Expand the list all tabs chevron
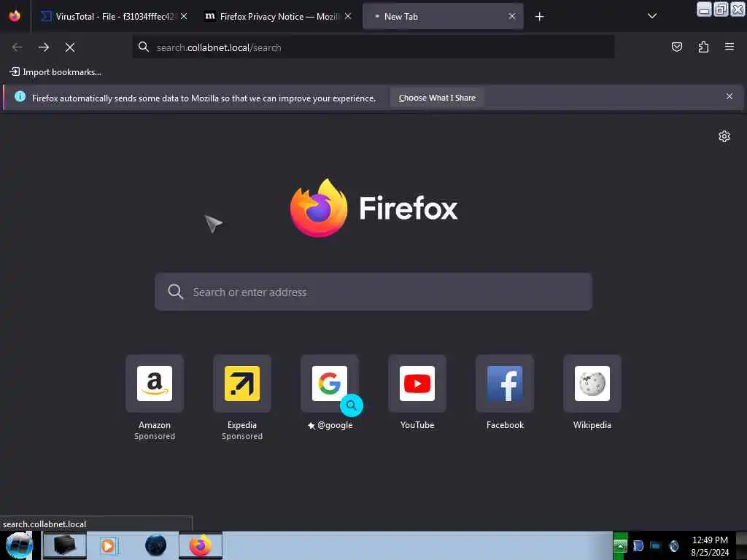 [x=651, y=16]
